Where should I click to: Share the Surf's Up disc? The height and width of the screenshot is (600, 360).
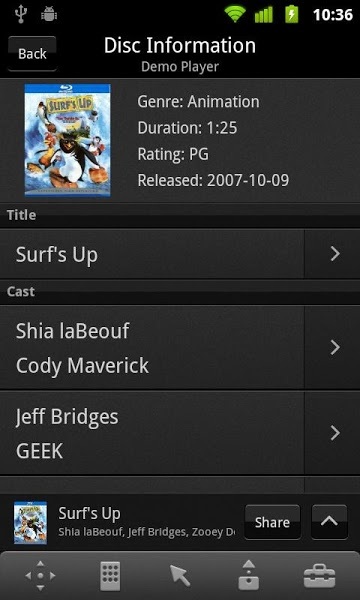pos(272,522)
